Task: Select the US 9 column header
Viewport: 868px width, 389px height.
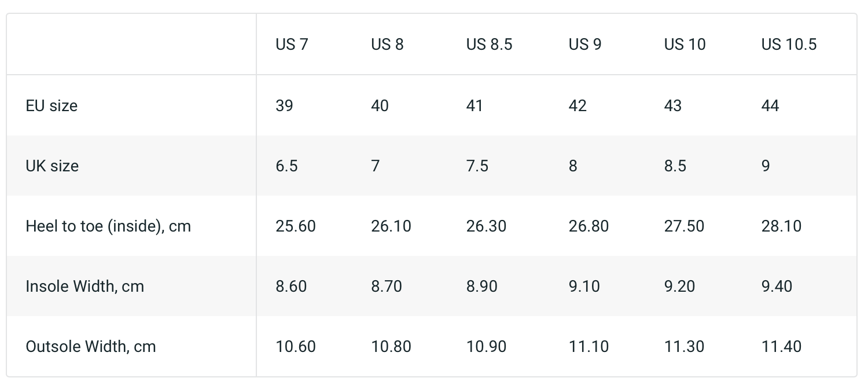Action: click(584, 45)
